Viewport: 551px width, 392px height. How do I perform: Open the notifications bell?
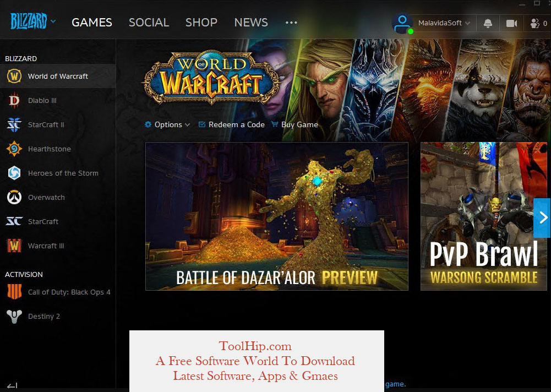pos(488,23)
